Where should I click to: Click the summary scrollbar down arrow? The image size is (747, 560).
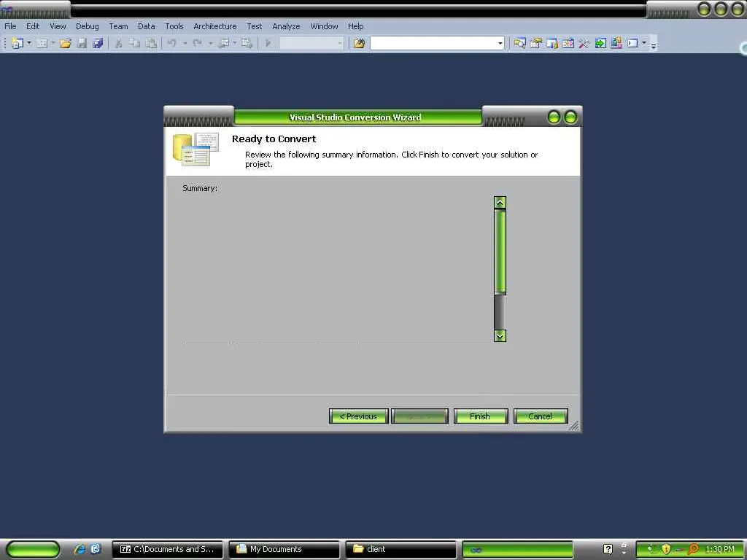pyautogui.click(x=500, y=335)
